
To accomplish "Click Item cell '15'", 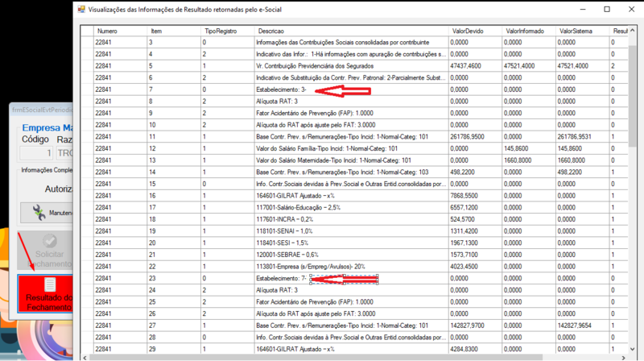I will click(174, 184).
